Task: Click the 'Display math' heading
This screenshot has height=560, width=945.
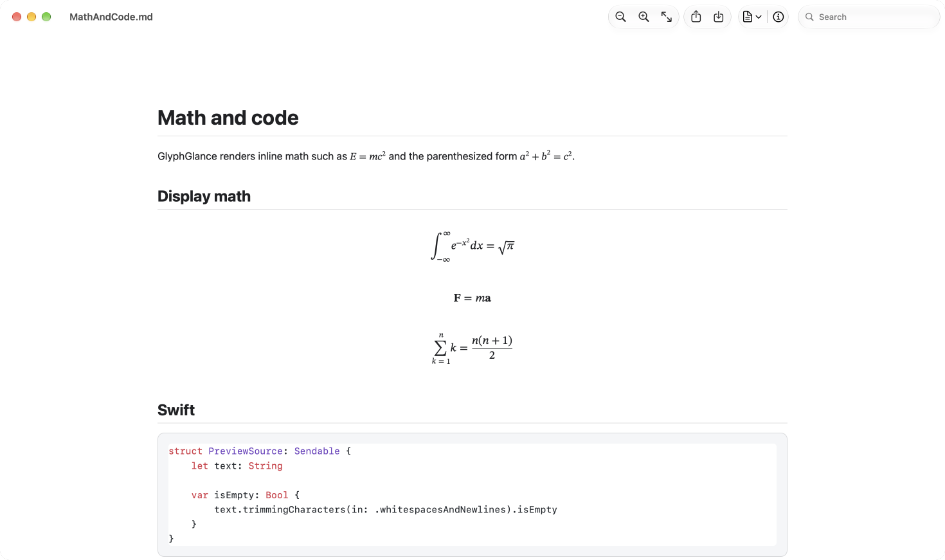Action: pos(204,196)
